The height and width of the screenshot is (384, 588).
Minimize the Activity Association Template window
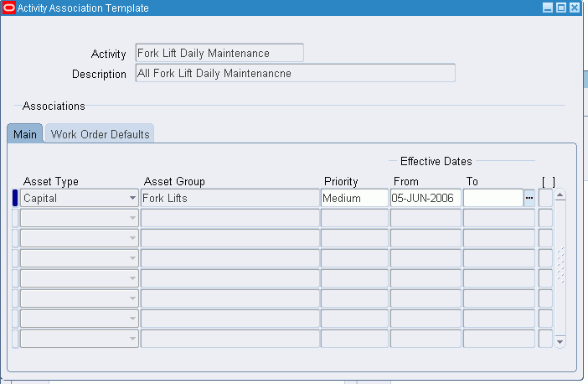point(548,8)
